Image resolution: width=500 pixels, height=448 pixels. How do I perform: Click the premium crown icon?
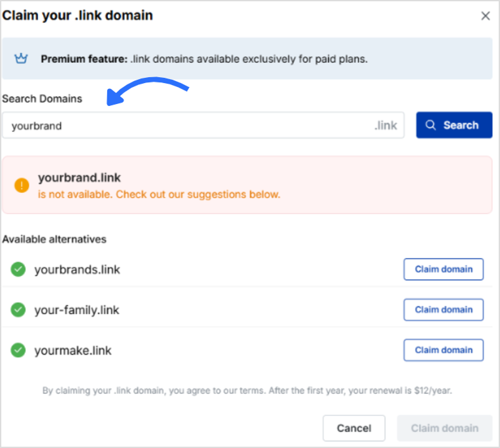(21, 59)
